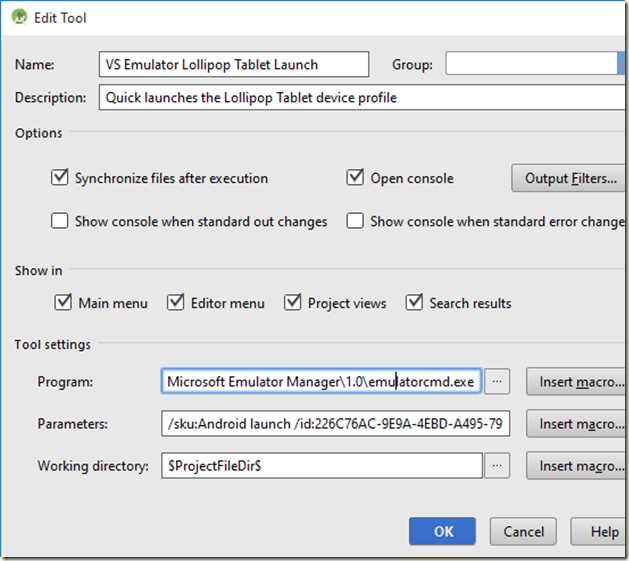Disable the Project views checkbox
Viewport: 629px width, 561px height.
pos(293,302)
